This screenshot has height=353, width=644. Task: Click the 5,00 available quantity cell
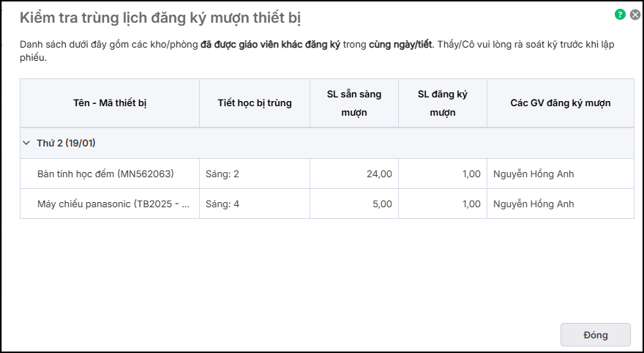382,204
